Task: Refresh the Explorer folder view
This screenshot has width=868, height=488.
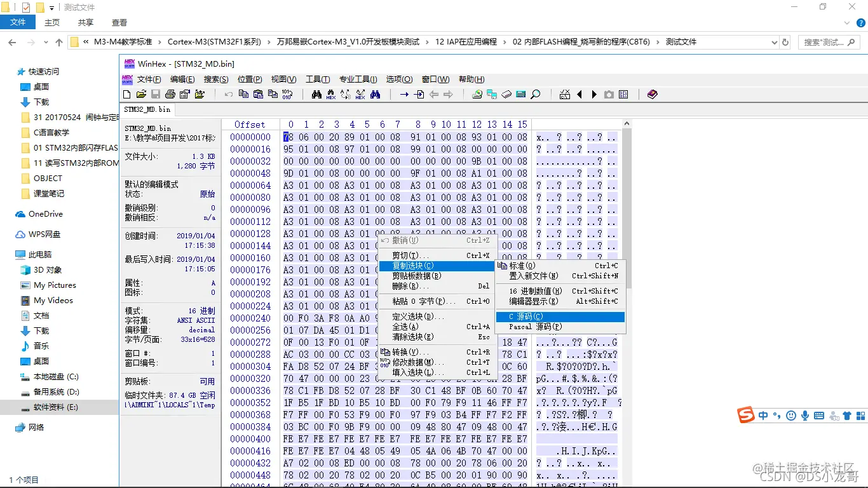Action: tap(785, 42)
